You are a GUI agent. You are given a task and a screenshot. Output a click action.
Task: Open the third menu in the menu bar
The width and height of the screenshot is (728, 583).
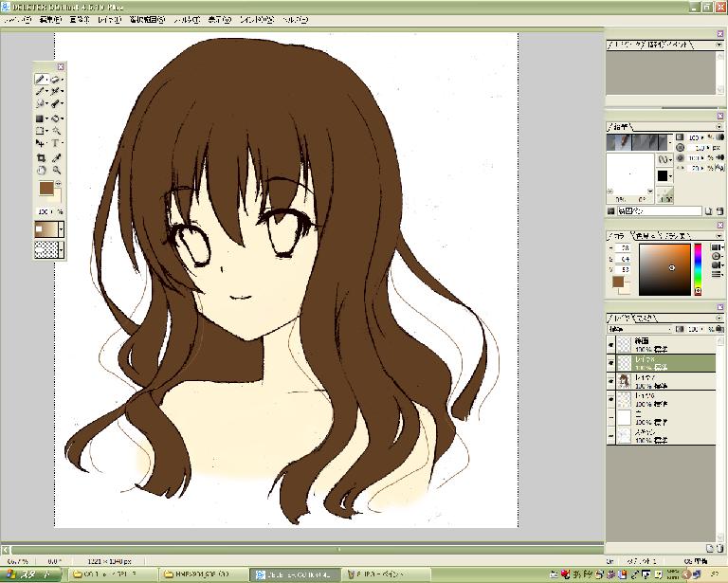[80, 20]
